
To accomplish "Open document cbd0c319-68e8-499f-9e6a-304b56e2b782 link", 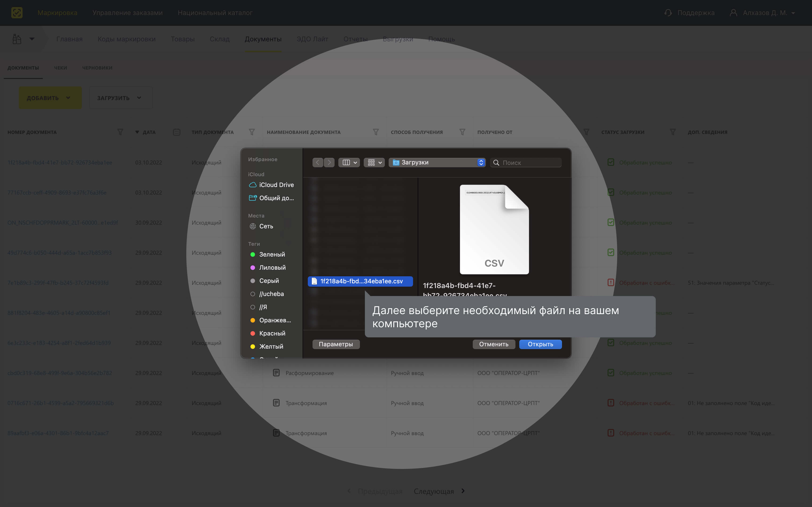I will pyautogui.click(x=60, y=373).
